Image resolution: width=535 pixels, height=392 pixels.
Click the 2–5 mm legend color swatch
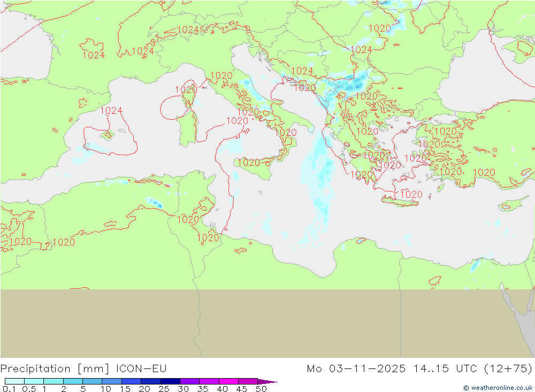73,381
